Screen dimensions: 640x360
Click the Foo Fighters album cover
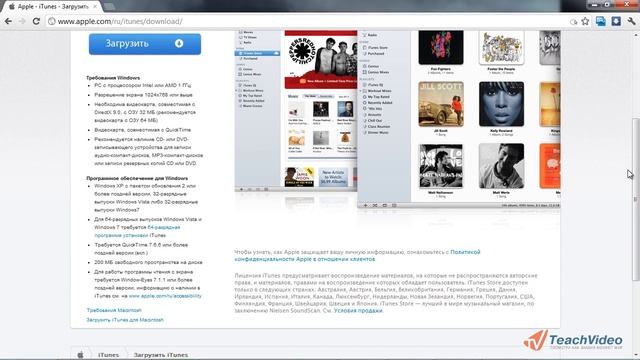[x=441, y=47]
